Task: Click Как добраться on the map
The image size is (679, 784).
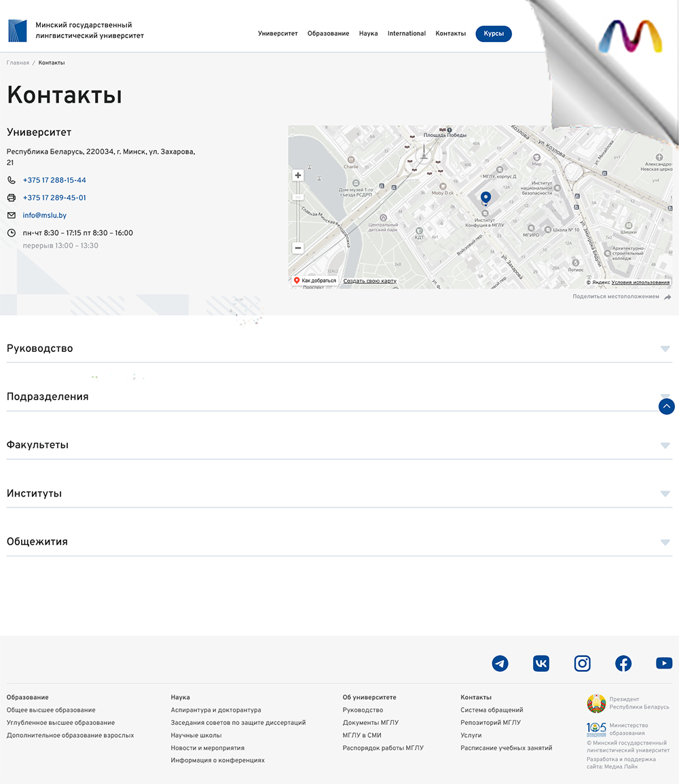Action: [315, 281]
